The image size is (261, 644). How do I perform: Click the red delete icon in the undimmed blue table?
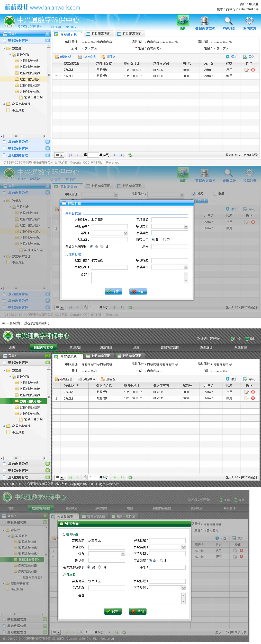click(x=253, y=70)
